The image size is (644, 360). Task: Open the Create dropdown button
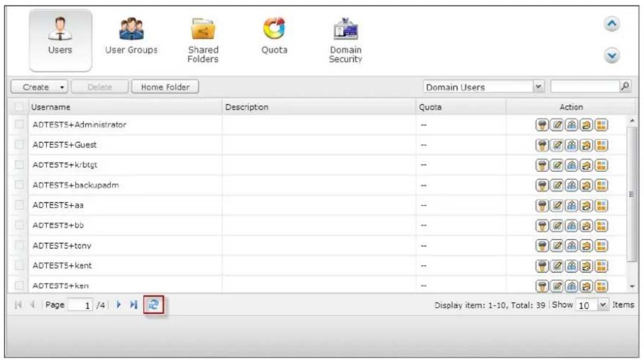39,87
